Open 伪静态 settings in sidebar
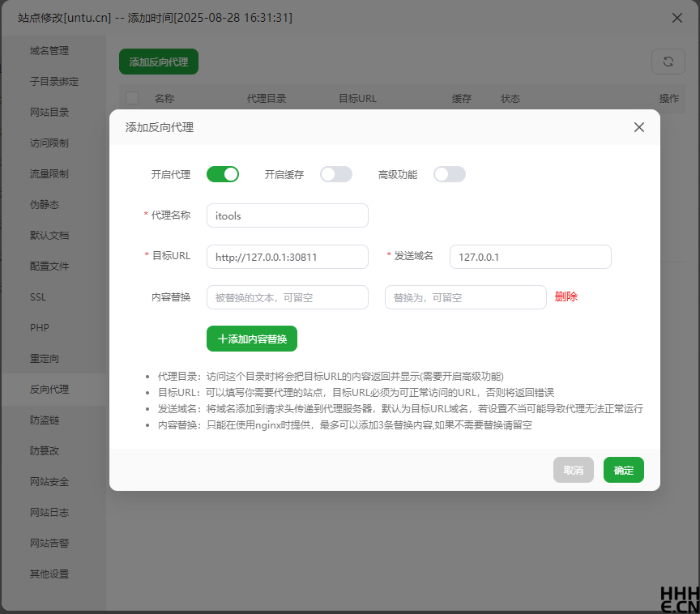Screen dimensions: 700x614 [x=45, y=205]
